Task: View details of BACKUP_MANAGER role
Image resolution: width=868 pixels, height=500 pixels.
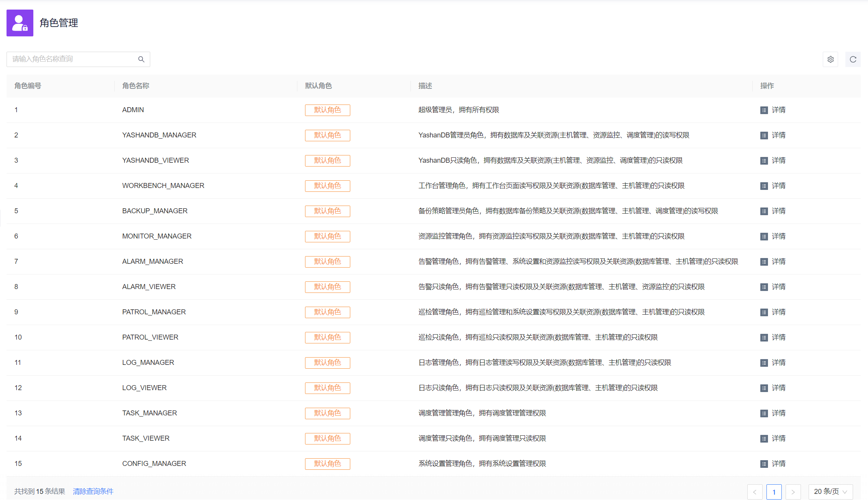Action: [x=778, y=211]
